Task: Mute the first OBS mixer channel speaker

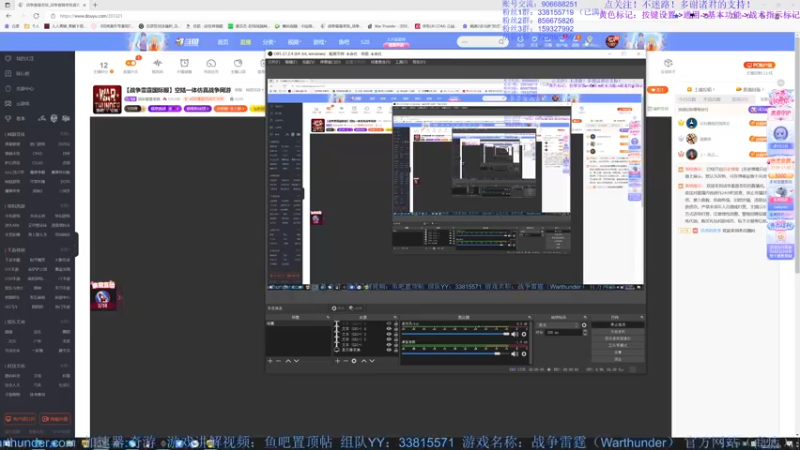Action: click(514, 334)
